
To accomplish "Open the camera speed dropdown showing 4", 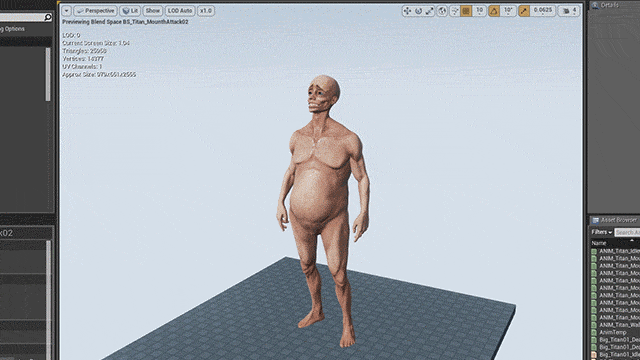I will pyautogui.click(x=570, y=11).
